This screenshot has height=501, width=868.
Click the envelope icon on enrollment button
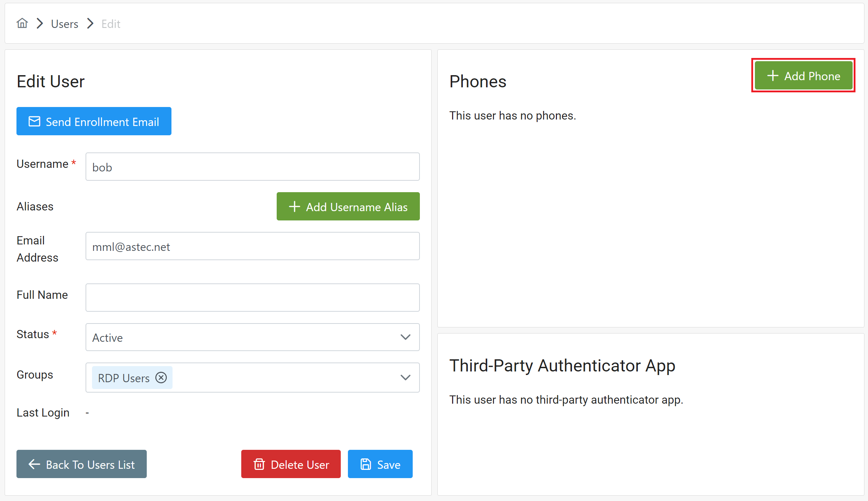coord(34,122)
